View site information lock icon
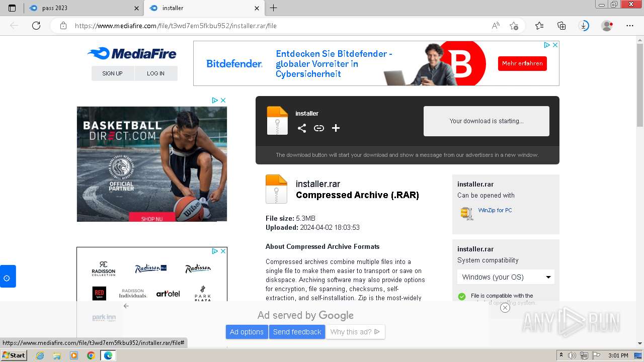This screenshot has width=644, height=362. point(63,26)
